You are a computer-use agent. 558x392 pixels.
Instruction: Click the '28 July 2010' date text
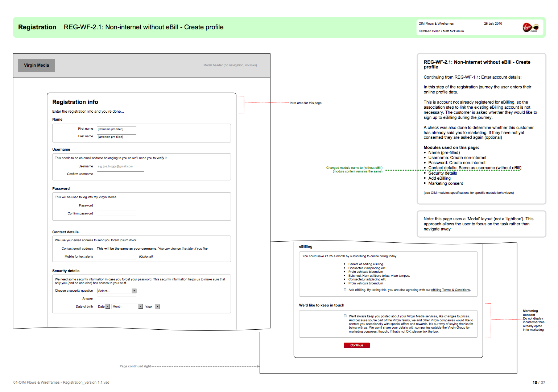[x=493, y=24]
